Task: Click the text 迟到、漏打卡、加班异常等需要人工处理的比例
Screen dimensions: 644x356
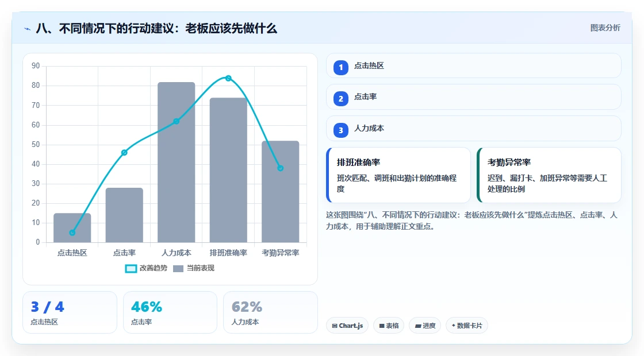Action: pyautogui.click(x=547, y=184)
